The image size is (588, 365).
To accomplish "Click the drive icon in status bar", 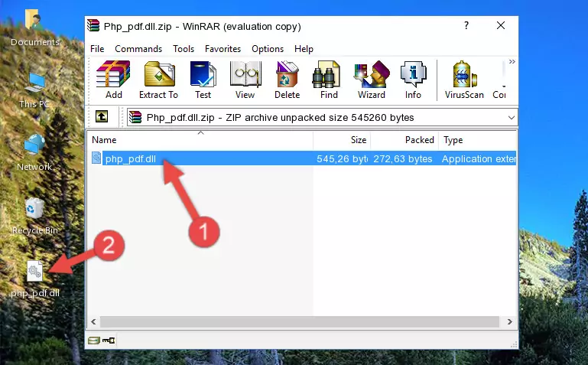I will [x=94, y=341].
